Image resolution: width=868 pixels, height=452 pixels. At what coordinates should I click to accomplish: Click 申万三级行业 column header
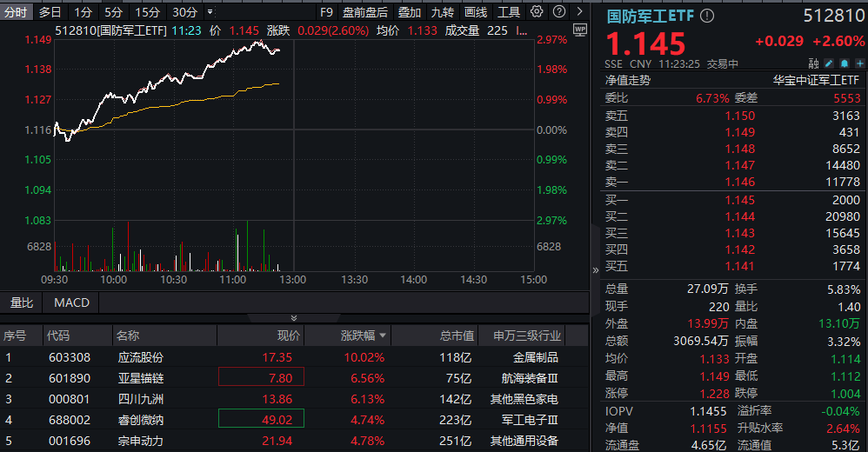[527, 336]
